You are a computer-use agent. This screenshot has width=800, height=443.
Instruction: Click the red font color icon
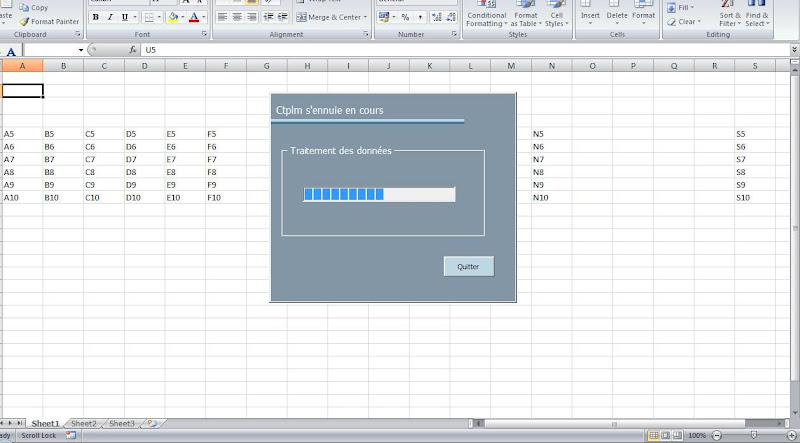coord(194,17)
